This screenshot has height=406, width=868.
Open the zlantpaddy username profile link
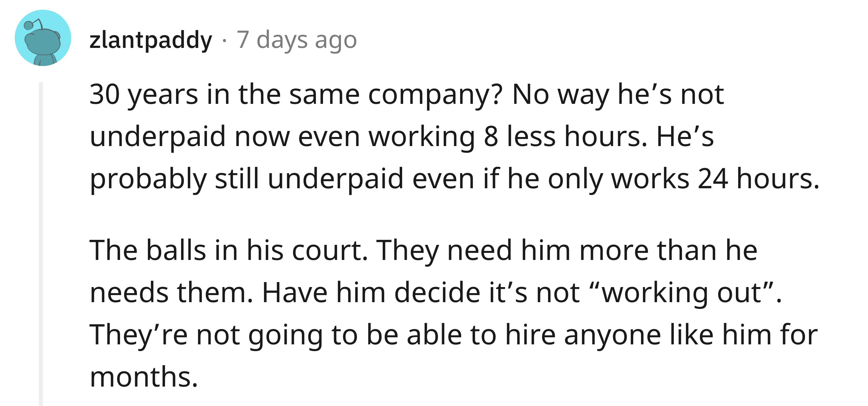click(x=151, y=40)
